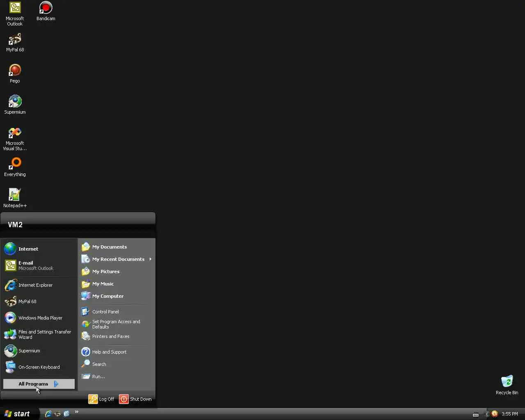The width and height of the screenshot is (525, 420).
Task: Open My Music folder
Action: pos(116,284)
